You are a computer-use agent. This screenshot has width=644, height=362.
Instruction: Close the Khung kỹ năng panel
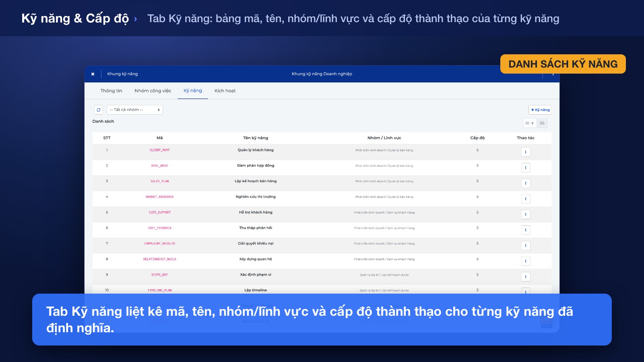coord(93,74)
